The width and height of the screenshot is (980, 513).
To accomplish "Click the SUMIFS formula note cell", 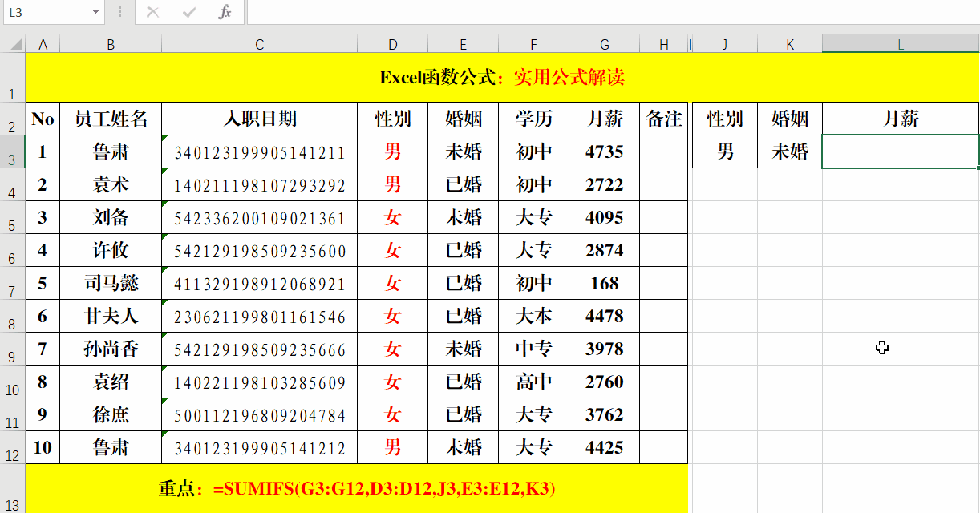I will coord(357,488).
